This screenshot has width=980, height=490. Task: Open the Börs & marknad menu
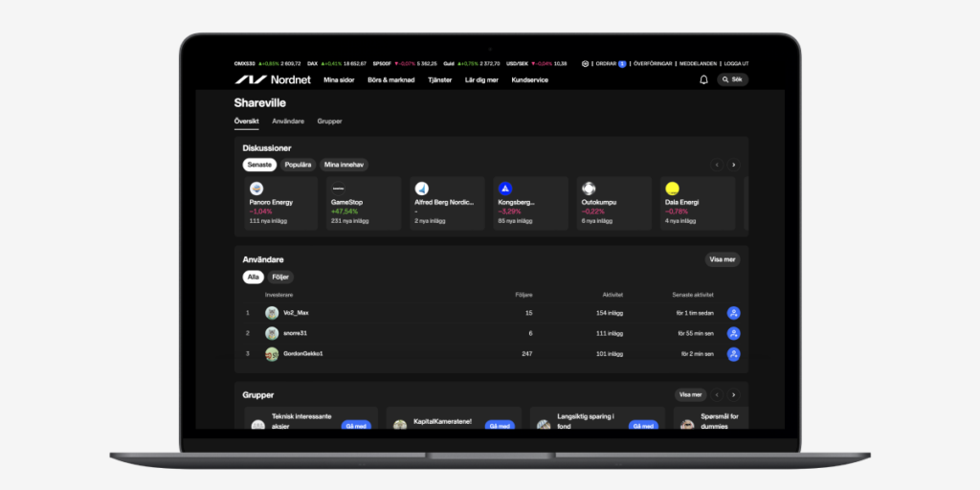(391, 80)
